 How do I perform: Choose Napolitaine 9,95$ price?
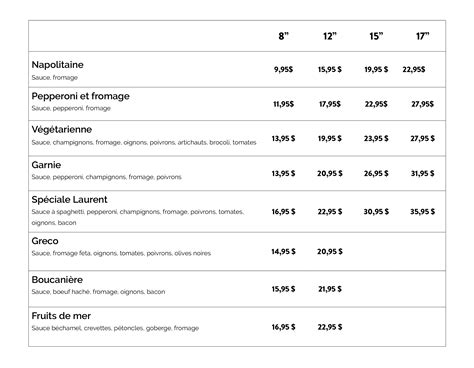point(283,69)
